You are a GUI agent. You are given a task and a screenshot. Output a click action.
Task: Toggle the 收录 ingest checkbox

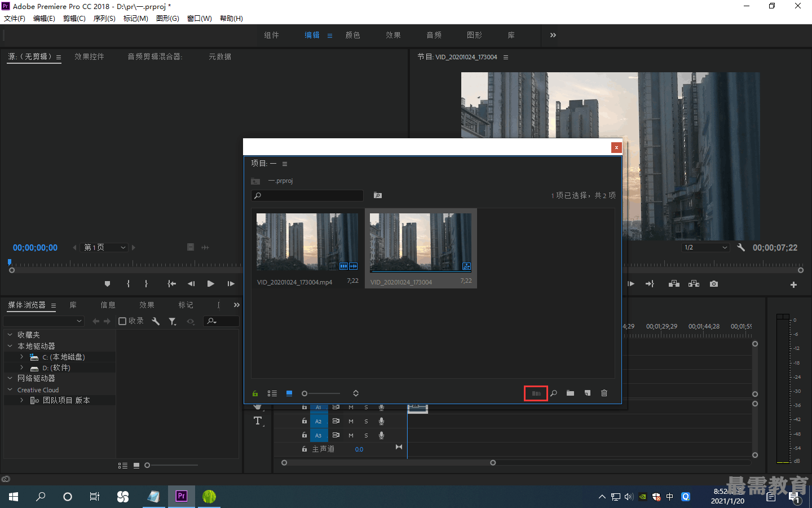point(122,321)
